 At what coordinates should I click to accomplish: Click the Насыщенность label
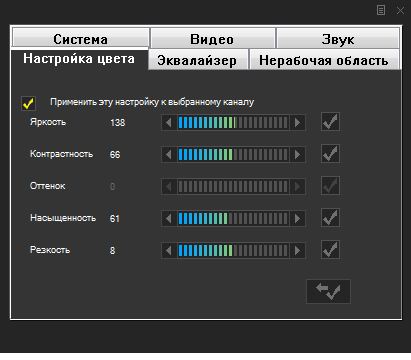63,218
